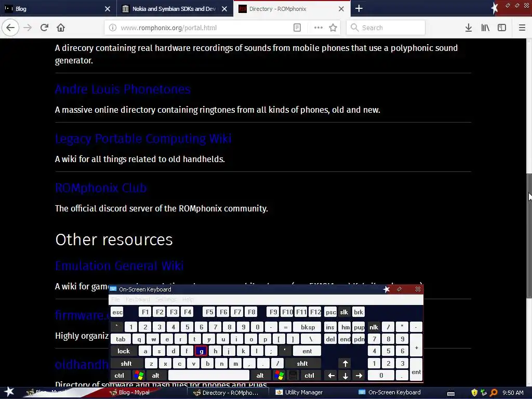Bookmark this page with star icon
This screenshot has width=532, height=399.
click(333, 28)
